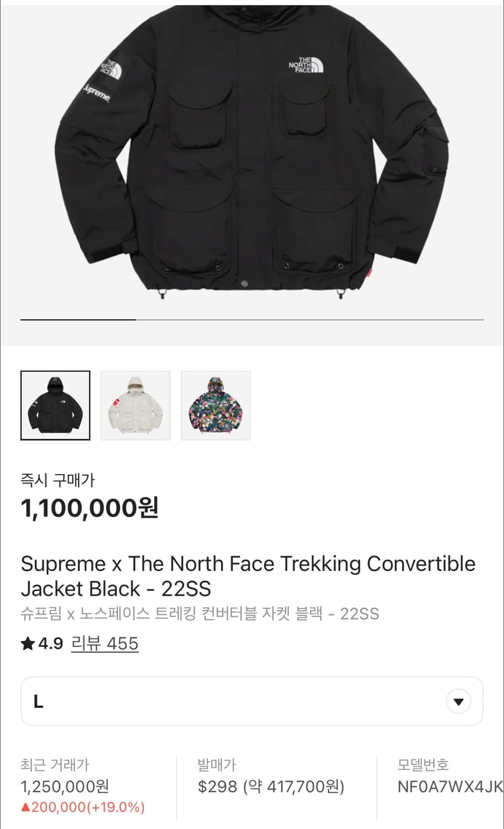Image resolution: width=504 pixels, height=829 pixels.
Task: Click the 모델번호 label
Action: 423,765
